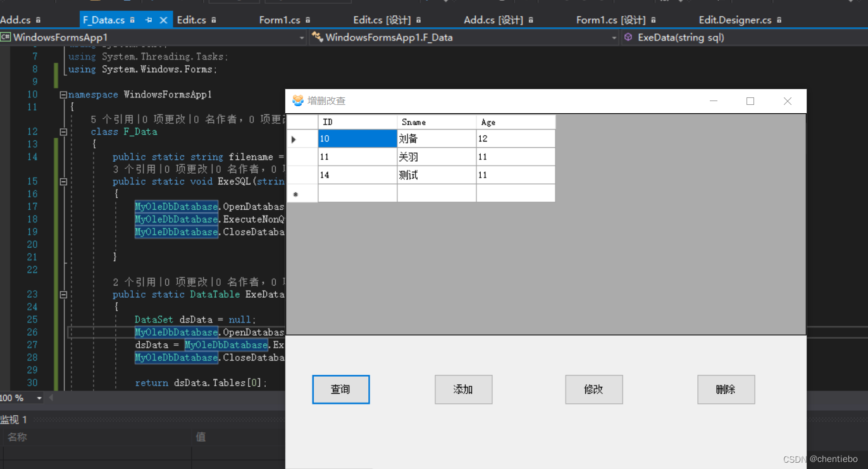Click the 添加 button in the form
The height and width of the screenshot is (469, 868).
pos(463,389)
